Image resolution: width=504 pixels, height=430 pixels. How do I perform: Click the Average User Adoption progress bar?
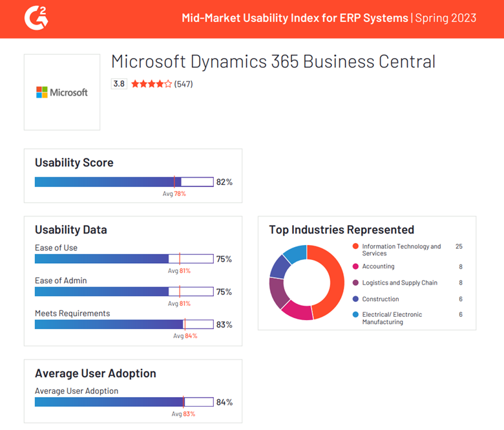click(x=124, y=402)
